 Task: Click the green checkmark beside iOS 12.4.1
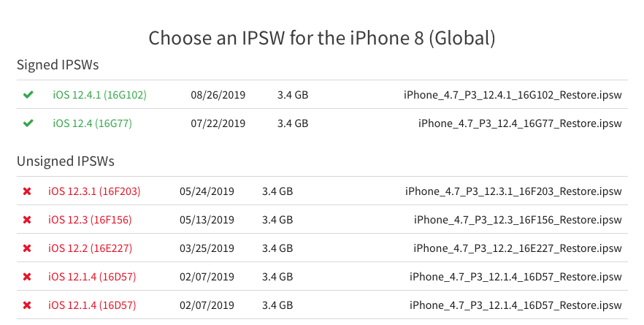point(28,95)
